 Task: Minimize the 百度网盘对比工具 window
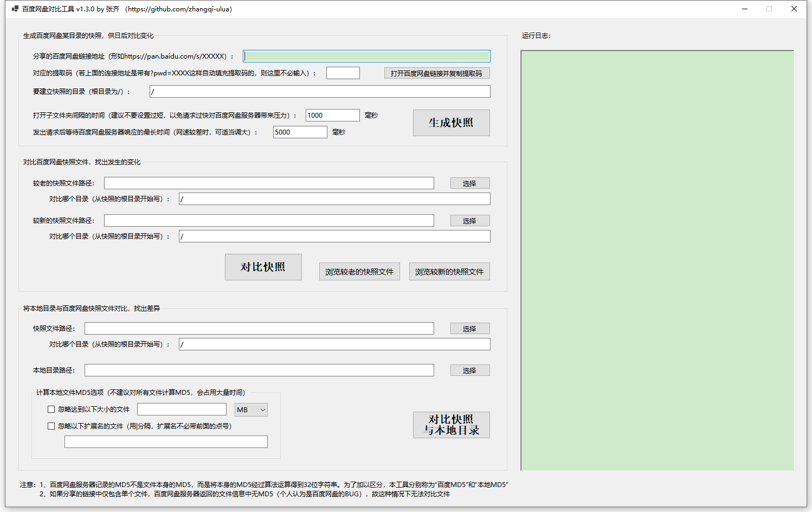[745, 9]
